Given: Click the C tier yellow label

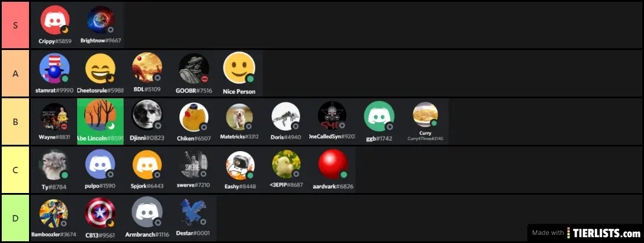Looking at the screenshot, I should point(15,170).
